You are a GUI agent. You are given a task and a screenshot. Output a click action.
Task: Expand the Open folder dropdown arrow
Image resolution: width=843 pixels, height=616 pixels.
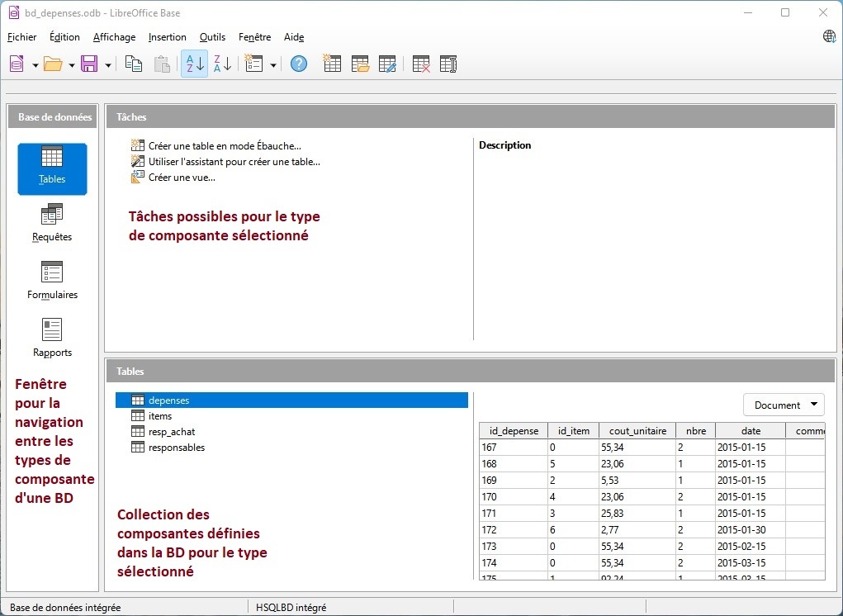click(x=72, y=64)
